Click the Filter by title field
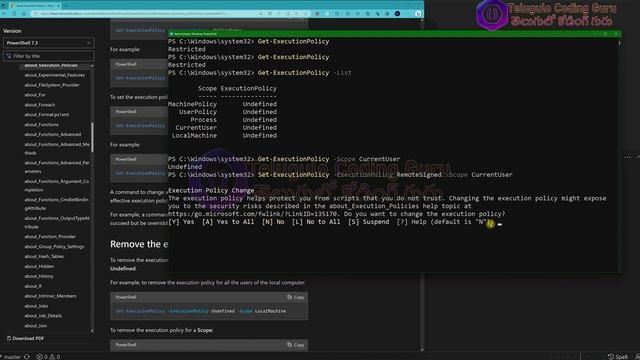This screenshot has height=360, width=640. coord(49,56)
